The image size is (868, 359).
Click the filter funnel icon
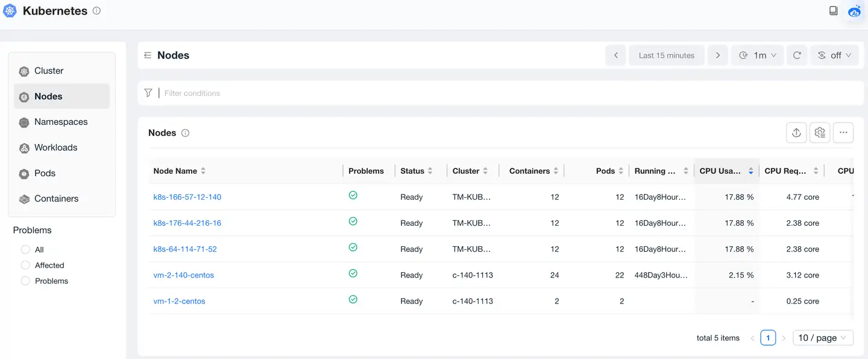(148, 93)
